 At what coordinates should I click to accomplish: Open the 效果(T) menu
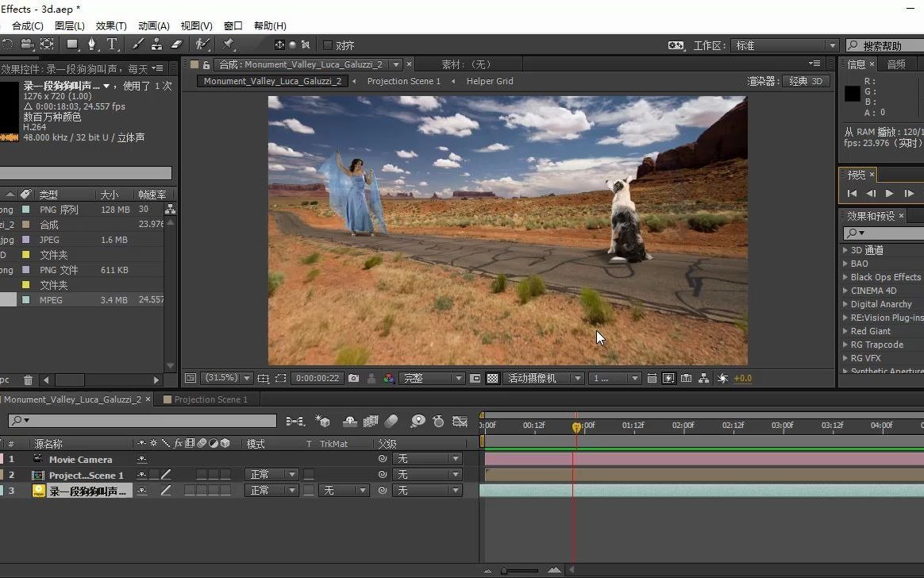click(x=111, y=25)
